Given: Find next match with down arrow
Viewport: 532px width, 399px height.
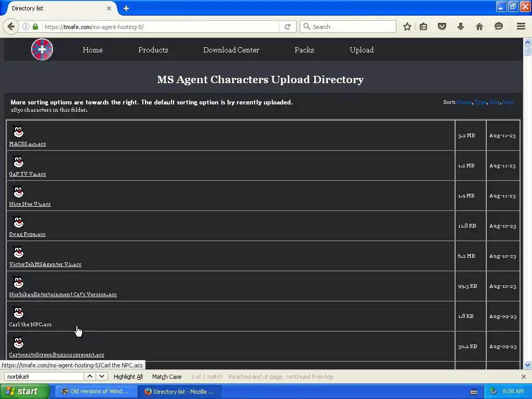Looking at the screenshot, I should point(101,376).
